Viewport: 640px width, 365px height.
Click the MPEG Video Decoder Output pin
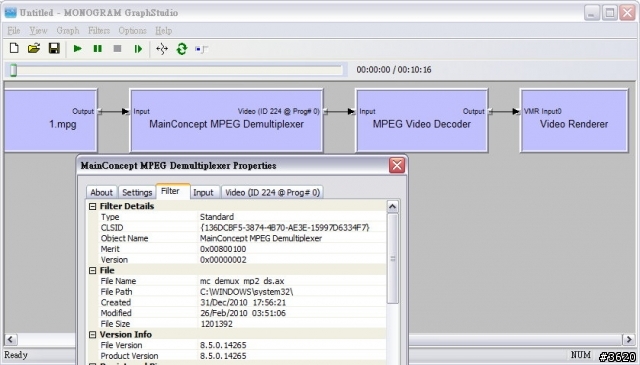[490, 111]
